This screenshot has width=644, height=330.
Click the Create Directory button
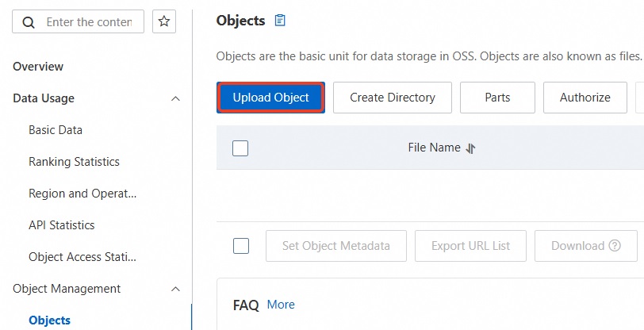pos(393,98)
